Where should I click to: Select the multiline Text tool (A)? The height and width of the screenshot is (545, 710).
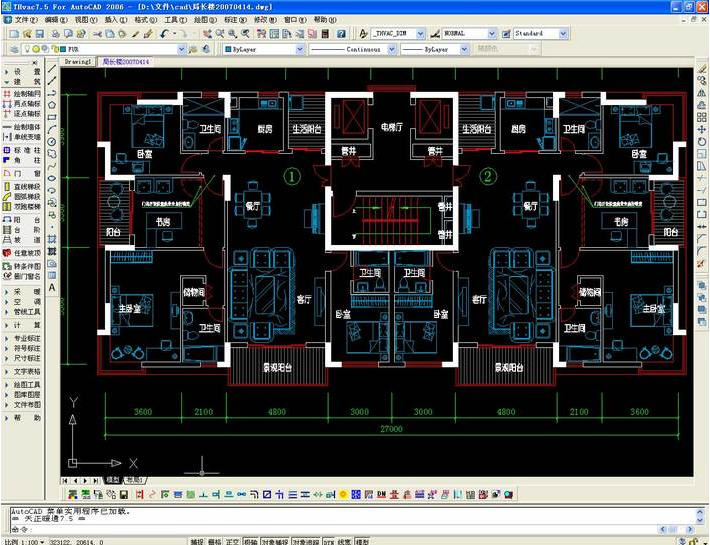pyautogui.click(x=53, y=287)
